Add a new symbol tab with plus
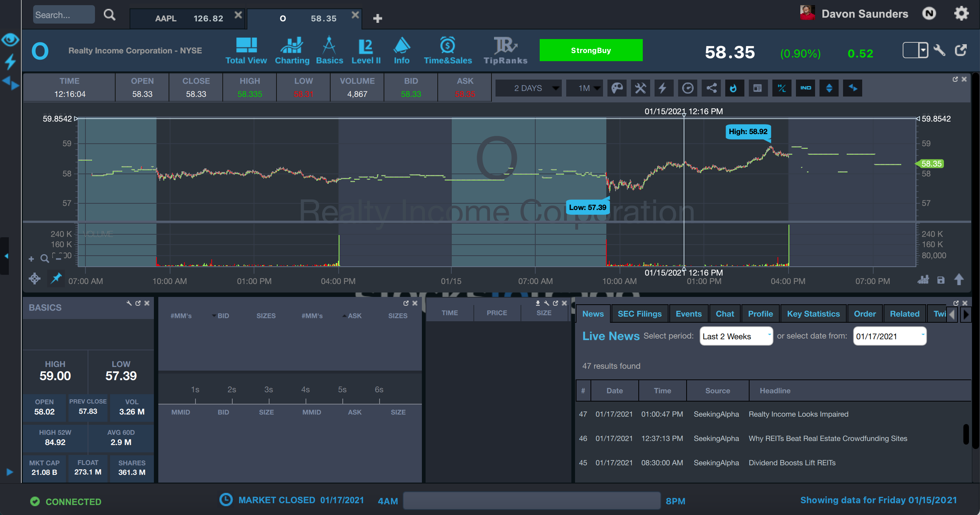The height and width of the screenshot is (515, 980). [377, 18]
